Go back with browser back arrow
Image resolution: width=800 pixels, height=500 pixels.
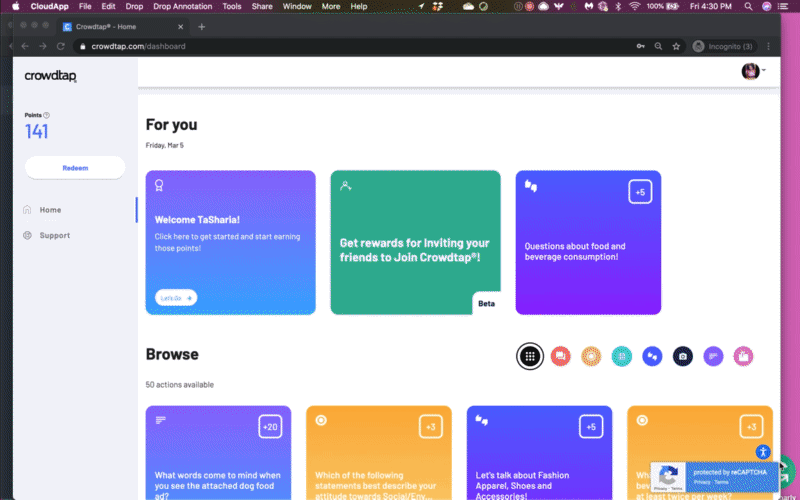[x=25, y=46]
